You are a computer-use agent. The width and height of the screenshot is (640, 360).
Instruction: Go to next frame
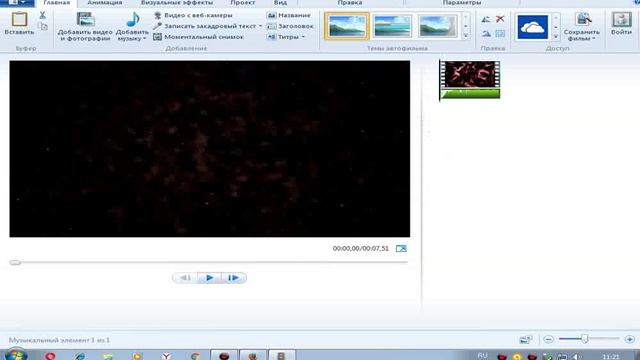[x=233, y=278]
